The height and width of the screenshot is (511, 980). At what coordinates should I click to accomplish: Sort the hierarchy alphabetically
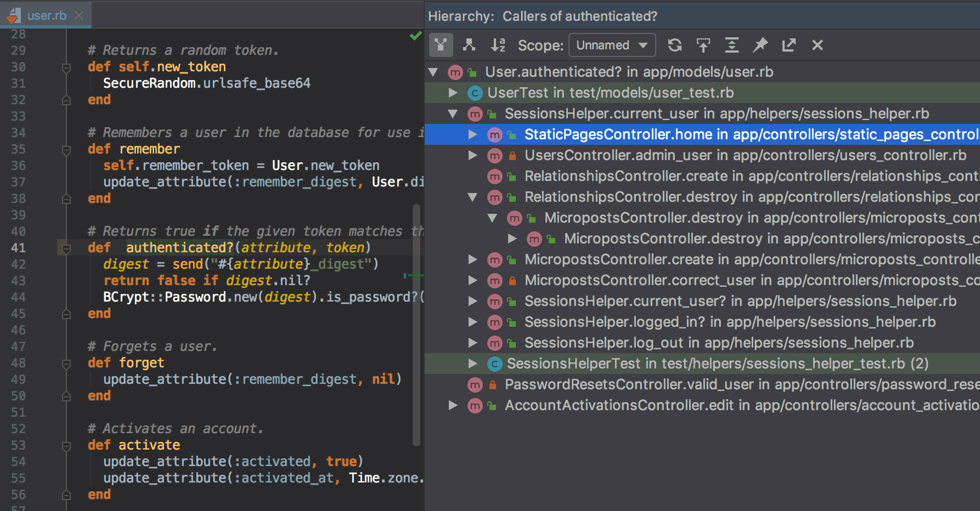[498, 45]
